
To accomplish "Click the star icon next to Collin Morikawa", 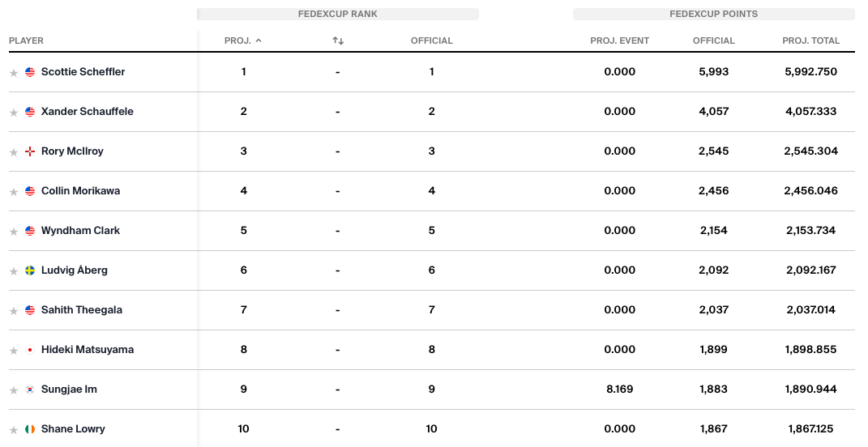I will (x=14, y=192).
